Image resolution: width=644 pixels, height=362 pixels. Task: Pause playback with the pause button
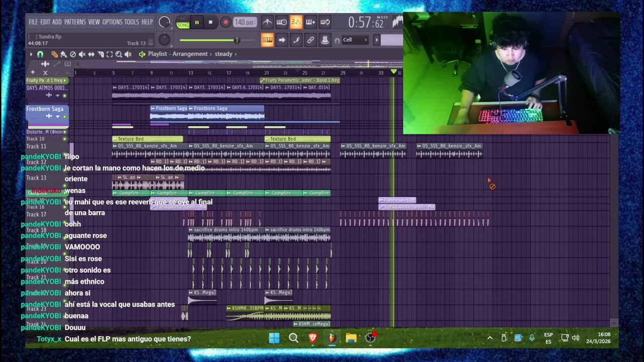coord(197,22)
